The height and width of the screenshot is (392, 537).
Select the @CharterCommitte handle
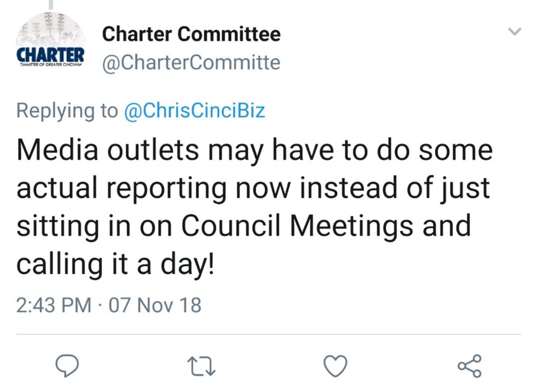click(191, 62)
